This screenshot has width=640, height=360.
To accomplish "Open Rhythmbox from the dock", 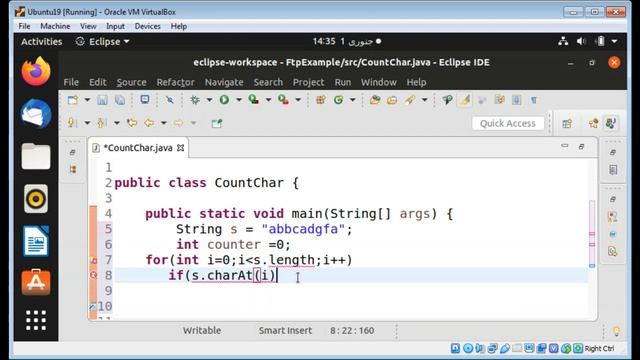I will pos(36,199).
